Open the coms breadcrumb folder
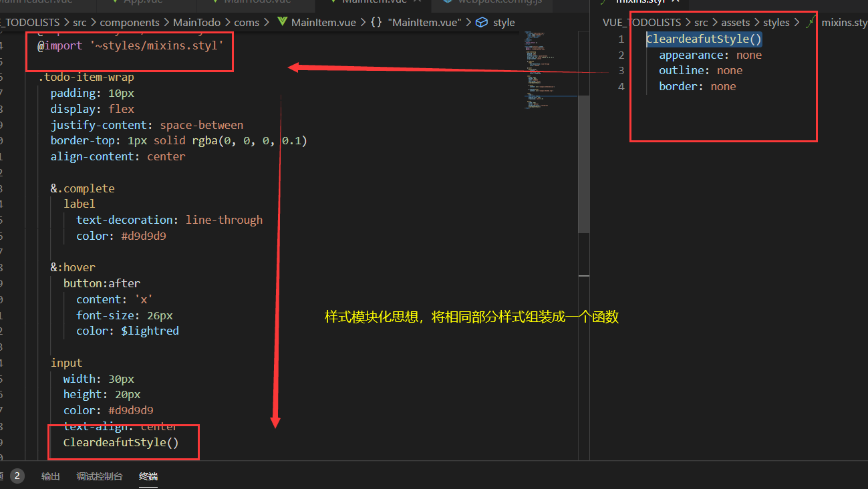The image size is (868, 489). [247, 23]
